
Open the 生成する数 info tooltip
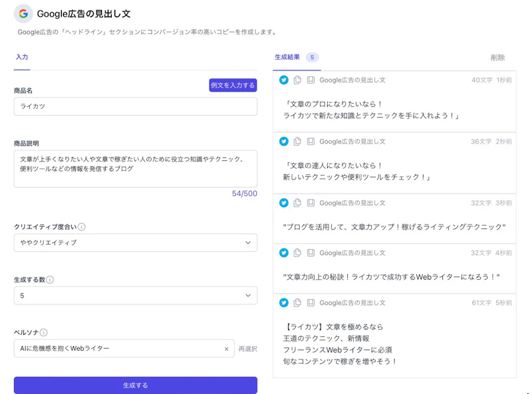49,279
